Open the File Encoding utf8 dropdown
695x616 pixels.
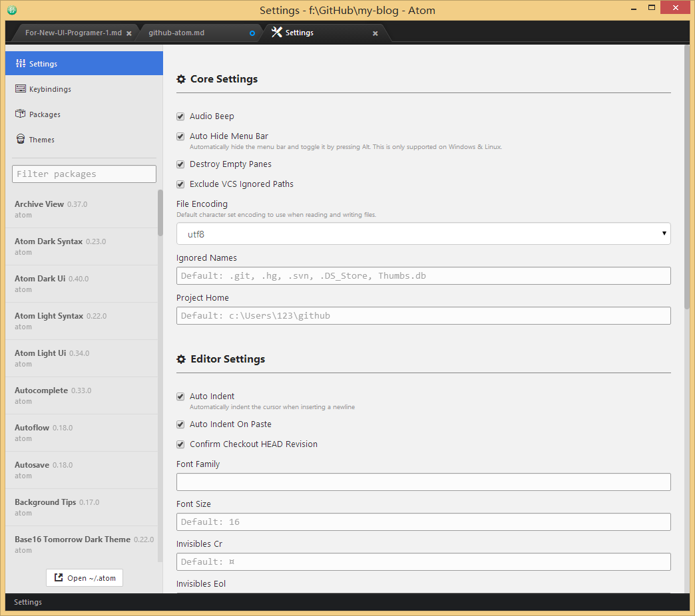coord(423,233)
